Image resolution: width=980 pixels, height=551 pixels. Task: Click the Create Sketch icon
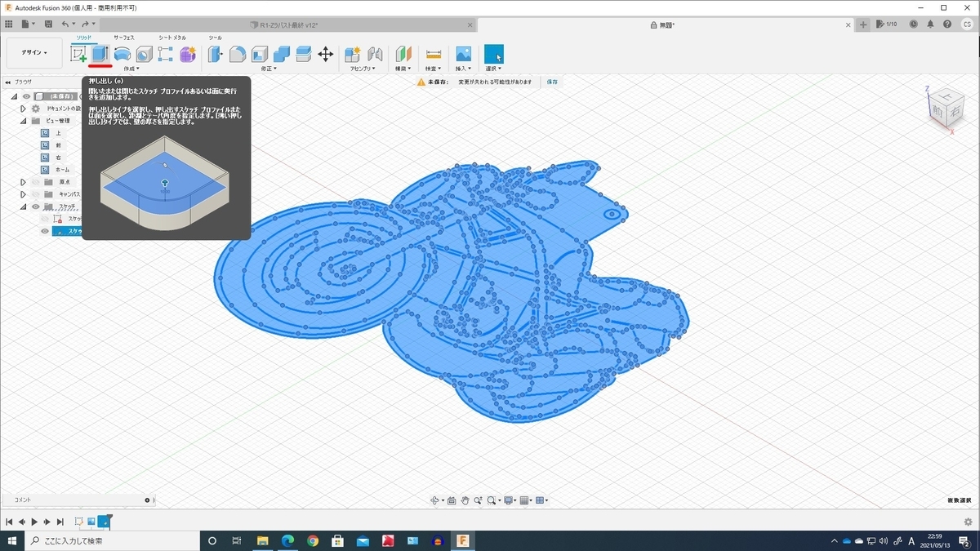tap(78, 54)
